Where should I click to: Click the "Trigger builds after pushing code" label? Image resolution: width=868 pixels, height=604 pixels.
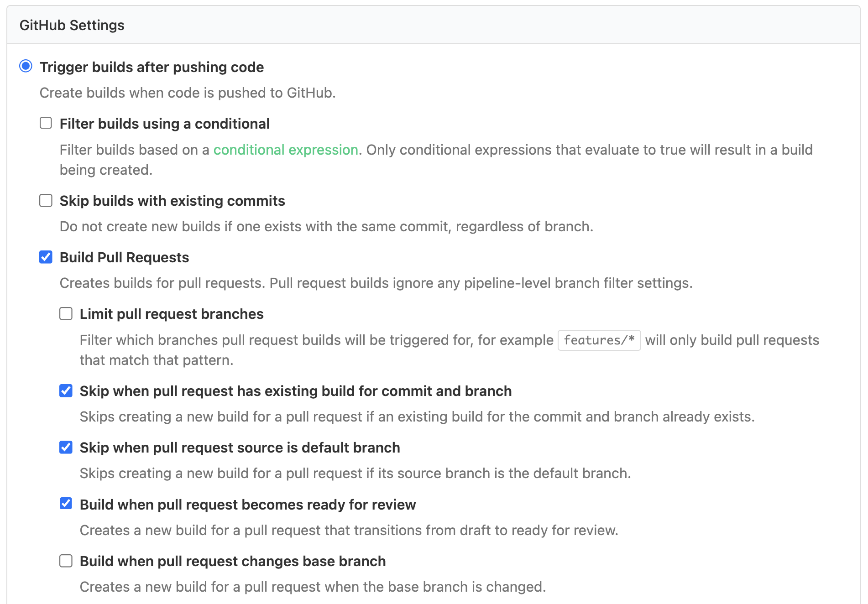point(152,67)
